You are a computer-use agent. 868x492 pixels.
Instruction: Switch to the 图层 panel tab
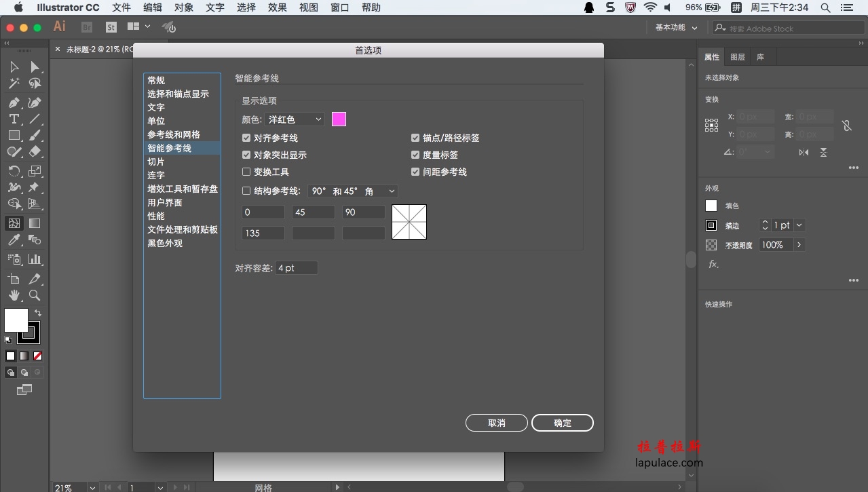[738, 57]
